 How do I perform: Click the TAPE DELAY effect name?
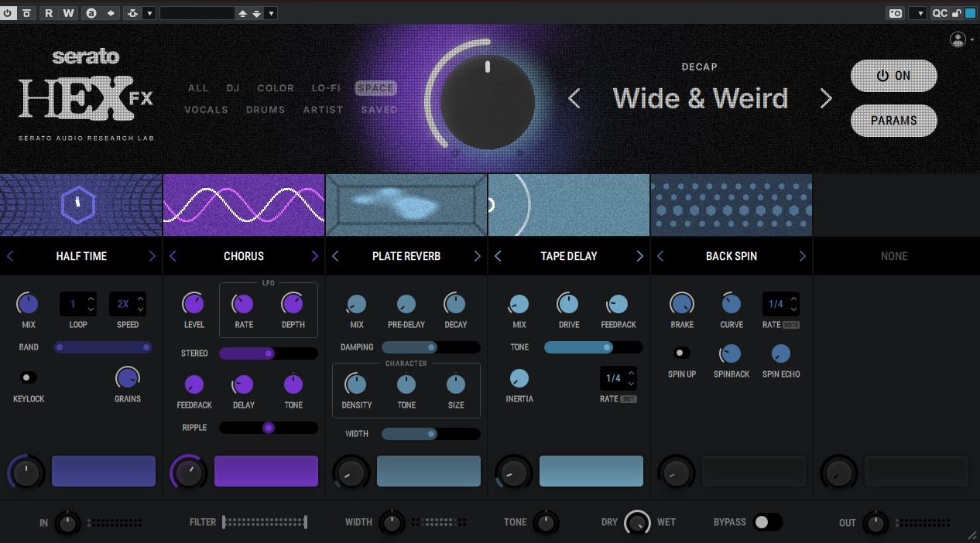tap(569, 256)
